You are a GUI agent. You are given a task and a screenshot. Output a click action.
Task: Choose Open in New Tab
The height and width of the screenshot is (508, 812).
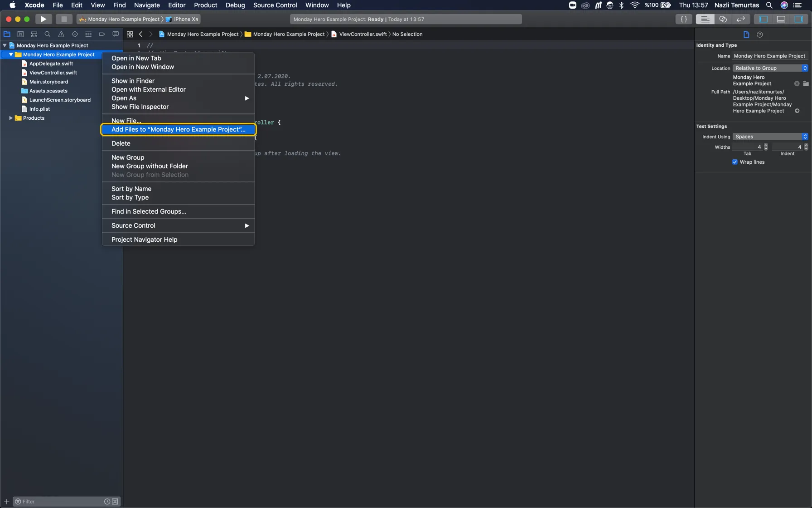[x=178, y=58]
